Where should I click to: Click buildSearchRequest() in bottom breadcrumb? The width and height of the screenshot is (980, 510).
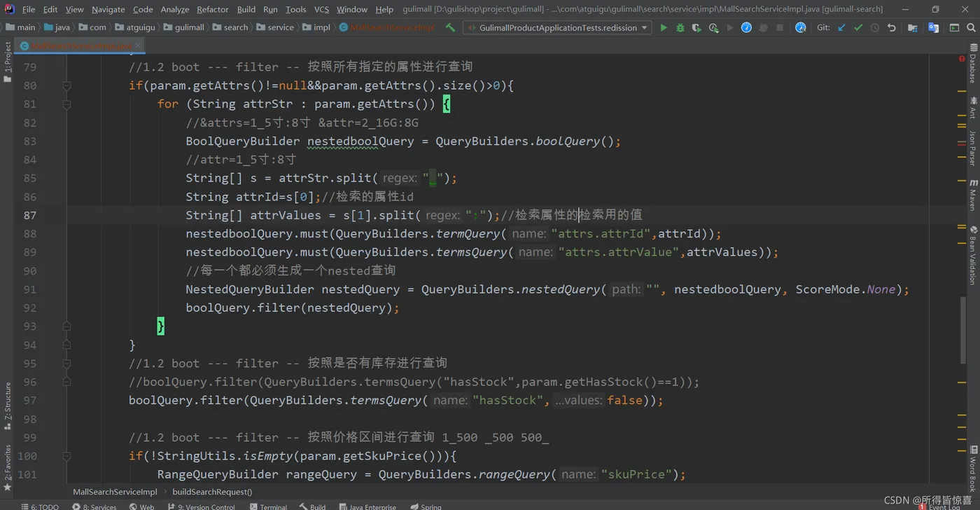[x=212, y=492]
